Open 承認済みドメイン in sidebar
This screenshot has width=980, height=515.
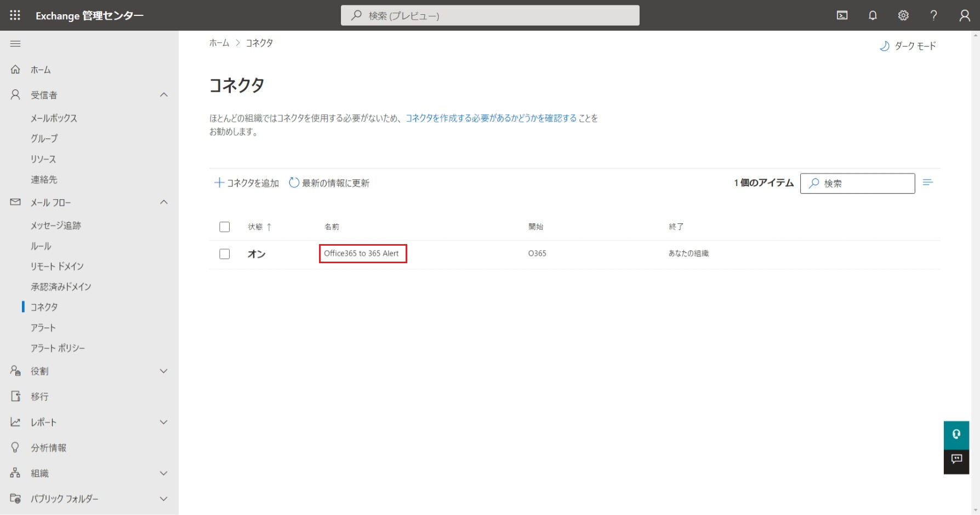click(x=61, y=287)
